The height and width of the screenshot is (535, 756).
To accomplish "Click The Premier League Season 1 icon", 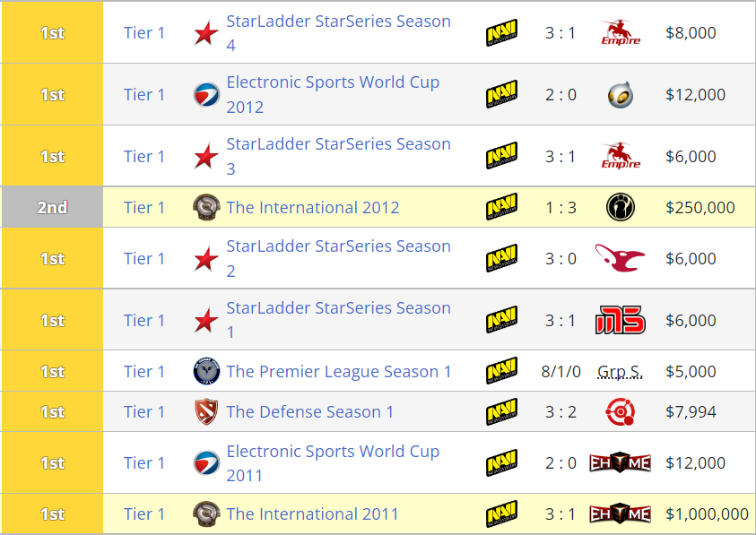I will click(x=206, y=372).
